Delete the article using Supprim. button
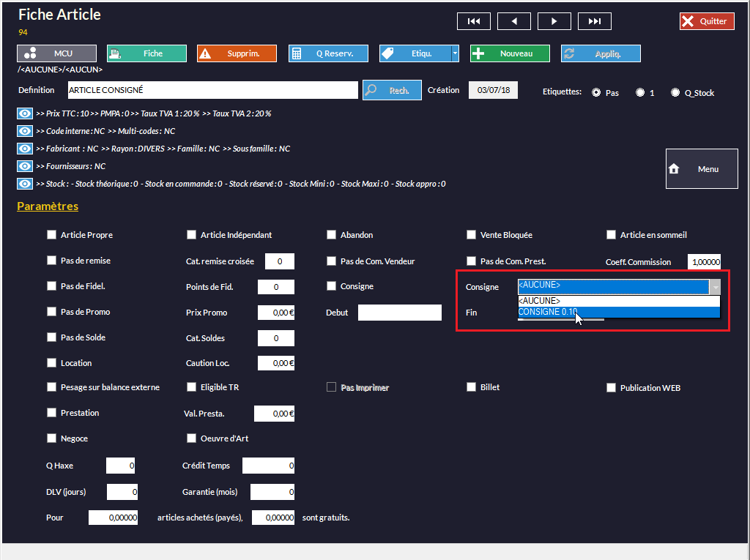The width and height of the screenshot is (750, 560). point(237,53)
